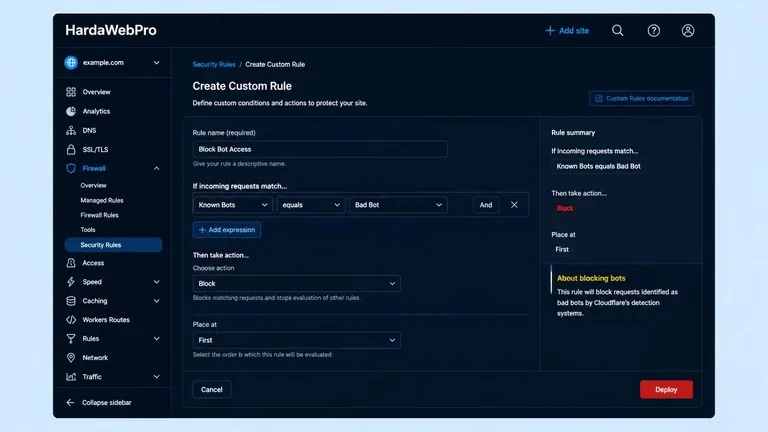Click the plus icon in Add expression
Image resolution: width=768 pixels, height=432 pixels.
pos(202,230)
